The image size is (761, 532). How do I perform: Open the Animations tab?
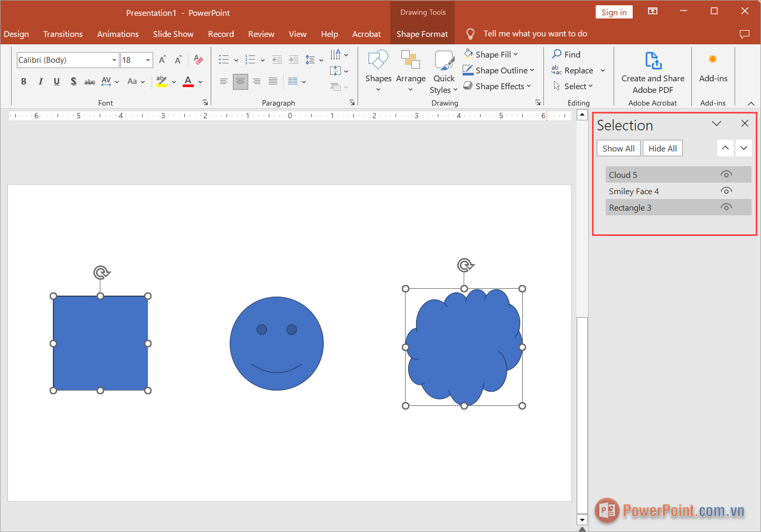coord(118,34)
